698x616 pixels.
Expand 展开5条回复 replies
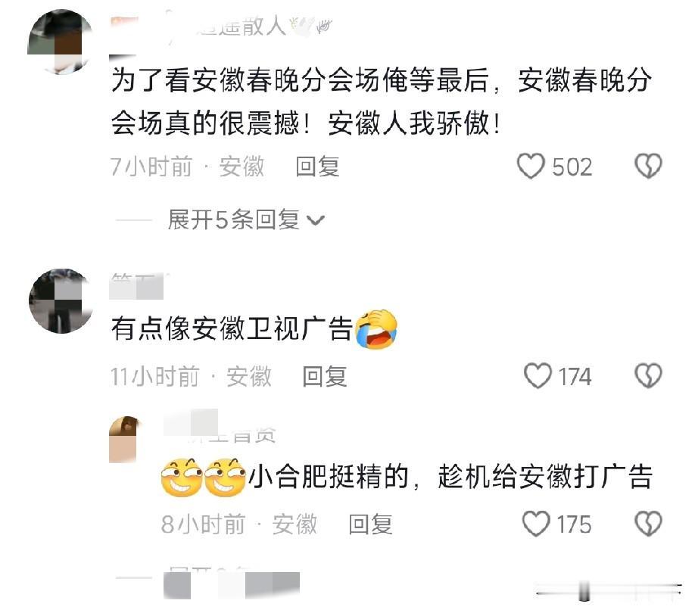(x=246, y=219)
